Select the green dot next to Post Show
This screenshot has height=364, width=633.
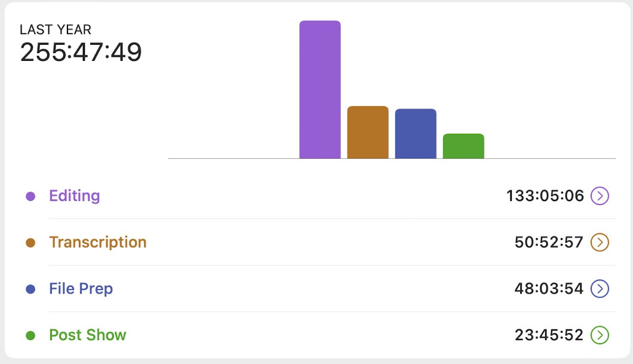pyautogui.click(x=30, y=336)
